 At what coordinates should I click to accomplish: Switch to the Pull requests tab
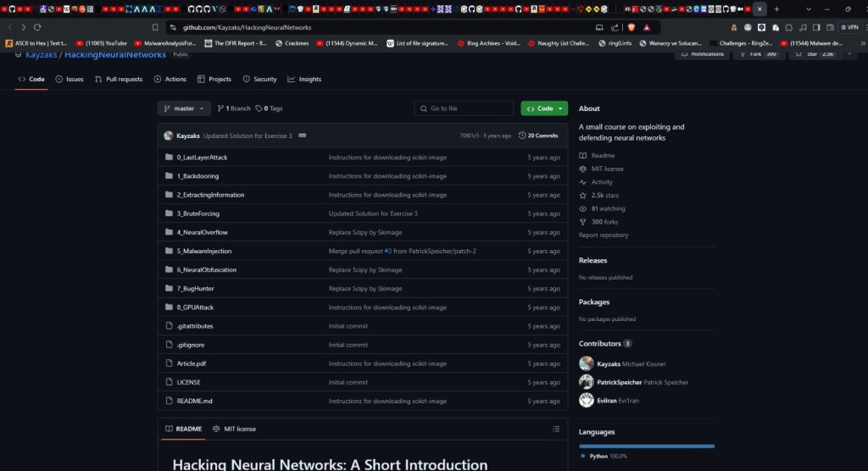point(118,79)
